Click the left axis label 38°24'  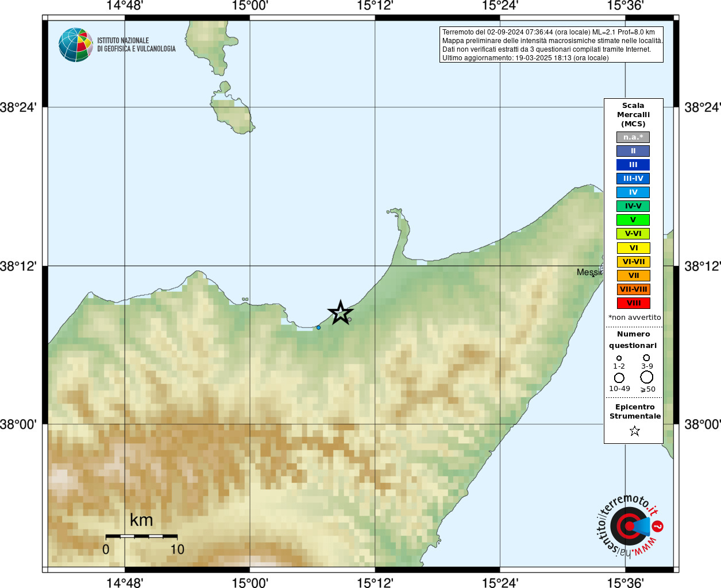[x=18, y=107]
